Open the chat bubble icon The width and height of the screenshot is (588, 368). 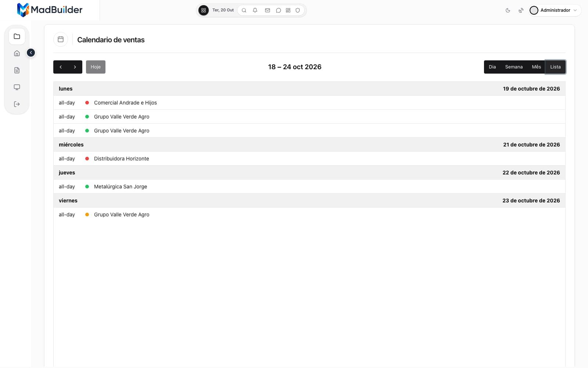tap(279, 10)
